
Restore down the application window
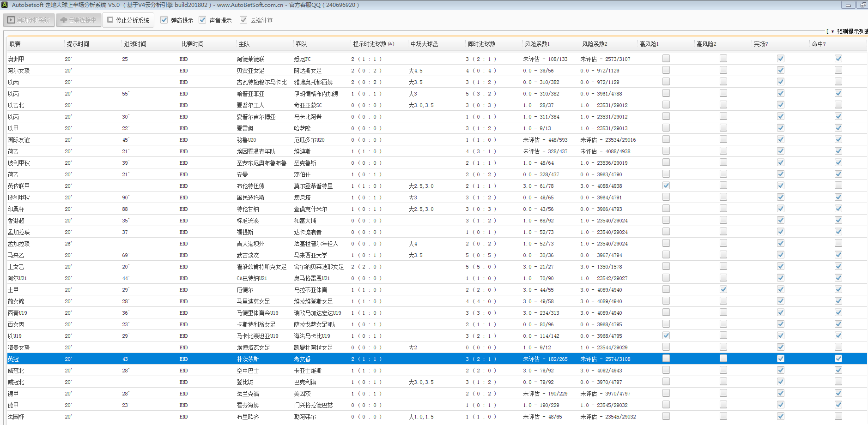coord(862,5)
